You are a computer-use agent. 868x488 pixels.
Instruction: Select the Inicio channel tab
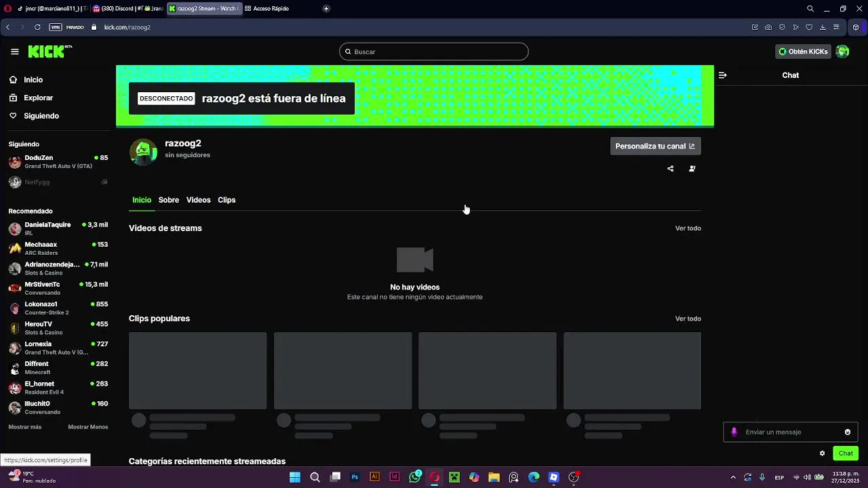[x=142, y=200]
